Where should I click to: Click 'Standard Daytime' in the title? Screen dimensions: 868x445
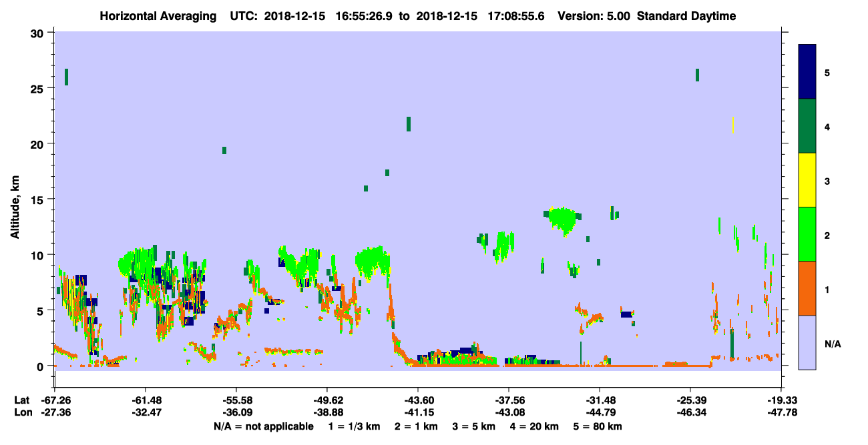(x=686, y=16)
